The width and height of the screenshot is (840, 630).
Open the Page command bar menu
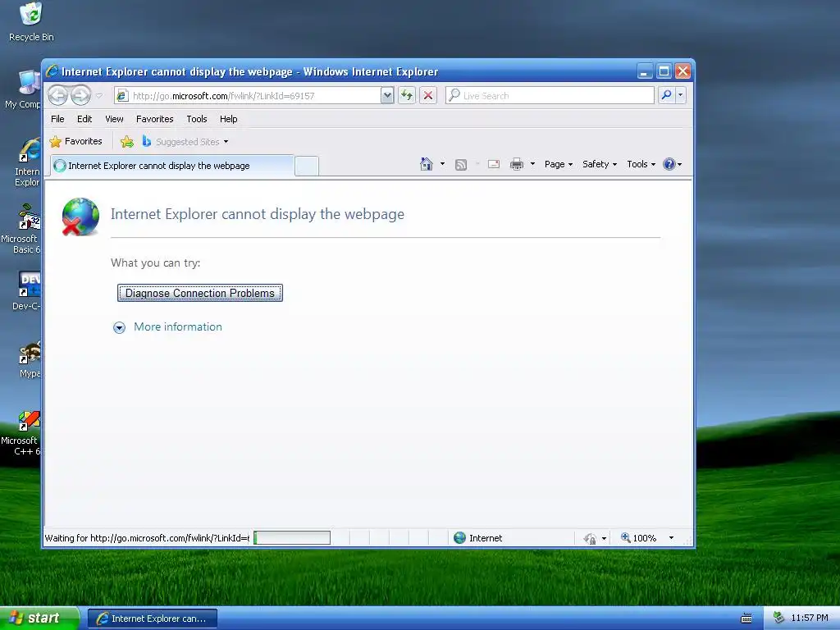tap(558, 164)
